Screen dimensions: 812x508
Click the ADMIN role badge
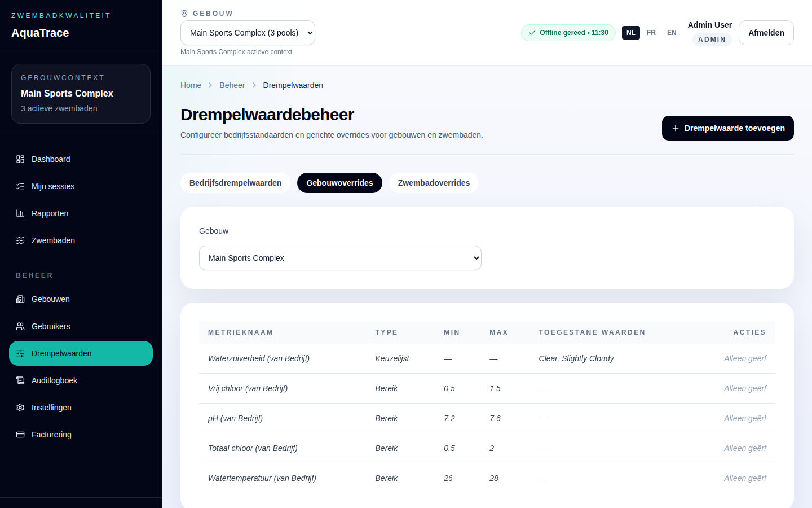(x=712, y=40)
